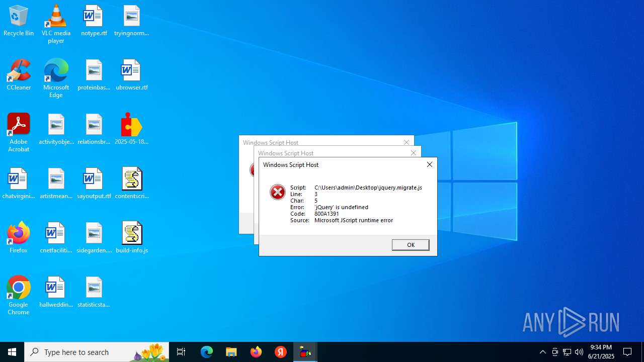Open the Windows Start menu
The width and height of the screenshot is (644, 362).
pos(12,352)
